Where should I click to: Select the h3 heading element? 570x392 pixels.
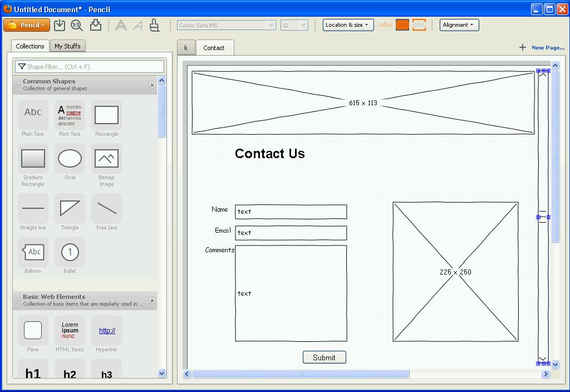tap(106, 370)
